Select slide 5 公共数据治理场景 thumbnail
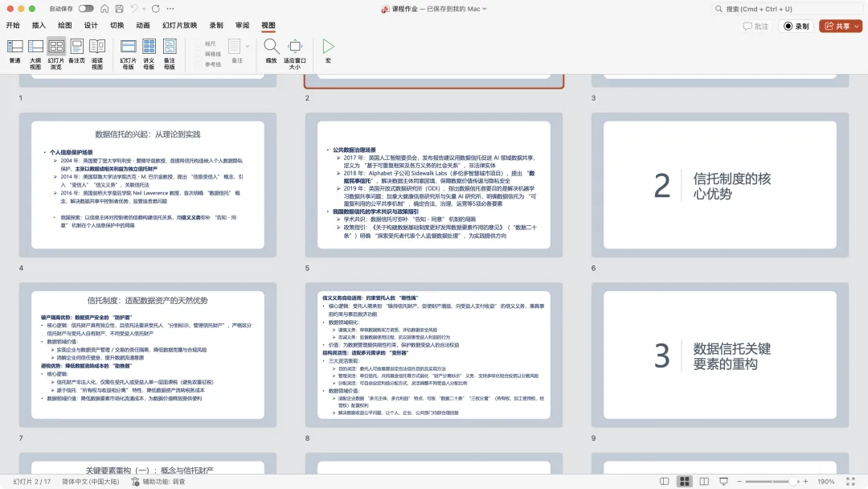Image resolution: width=868 pixels, height=489 pixels. pos(434,185)
